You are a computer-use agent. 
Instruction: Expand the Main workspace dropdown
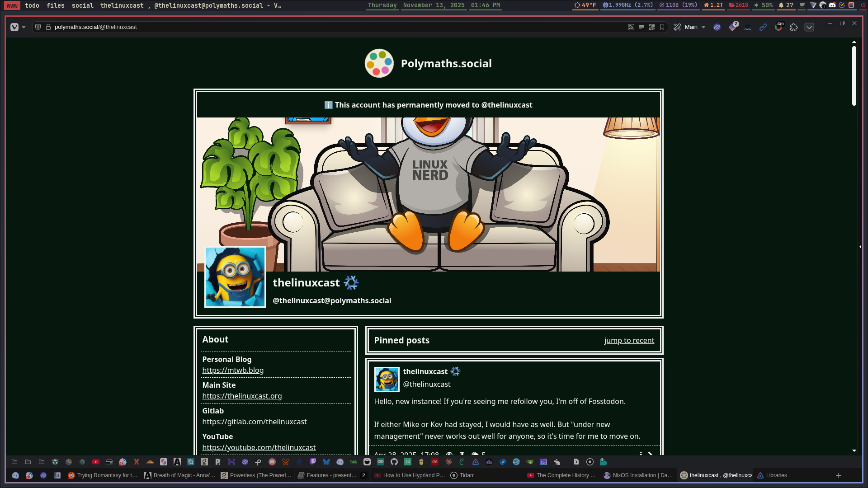(703, 27)
